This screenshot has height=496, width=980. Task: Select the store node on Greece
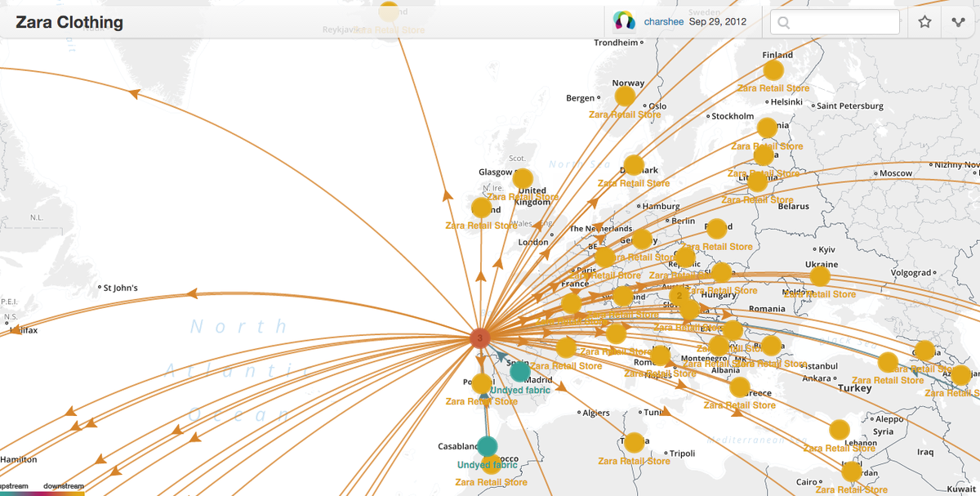click(x=739, y=387)
